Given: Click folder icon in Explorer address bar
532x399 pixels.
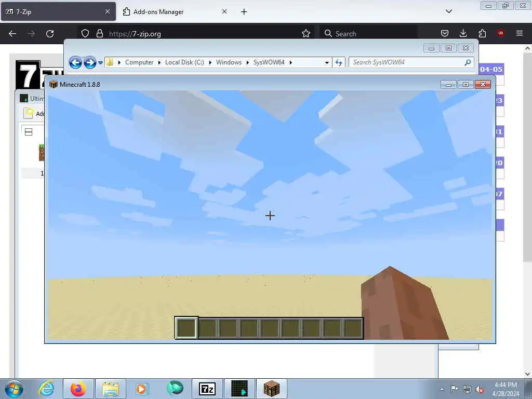Looking at the screenshot, I should (x=110, y=62).
